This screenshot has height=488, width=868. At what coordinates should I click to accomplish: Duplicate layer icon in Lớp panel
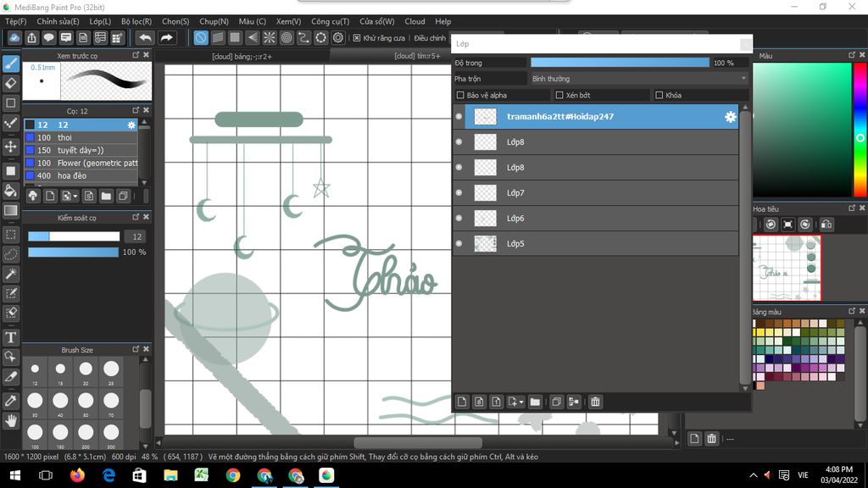pyautogui.click(x=556, y=402)
